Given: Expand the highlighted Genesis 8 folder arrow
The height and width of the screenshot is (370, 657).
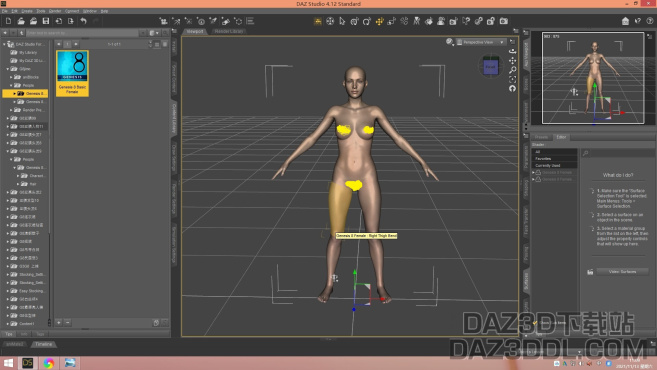Looking at the screenshot, I should 15,93.
